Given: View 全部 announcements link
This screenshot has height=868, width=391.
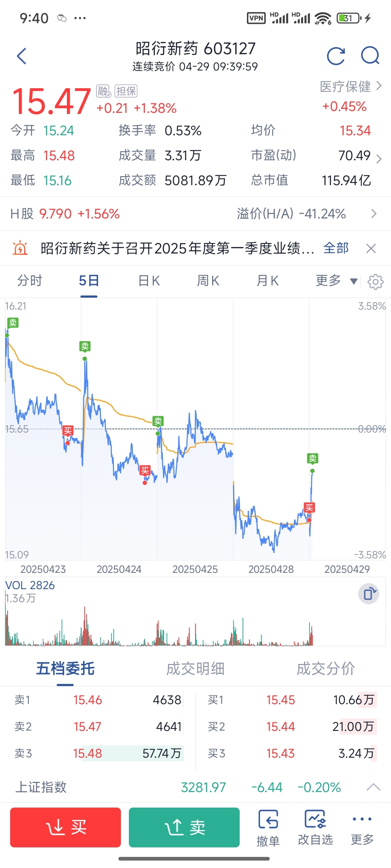Looking at the screenshot, I should click(336, 248).
